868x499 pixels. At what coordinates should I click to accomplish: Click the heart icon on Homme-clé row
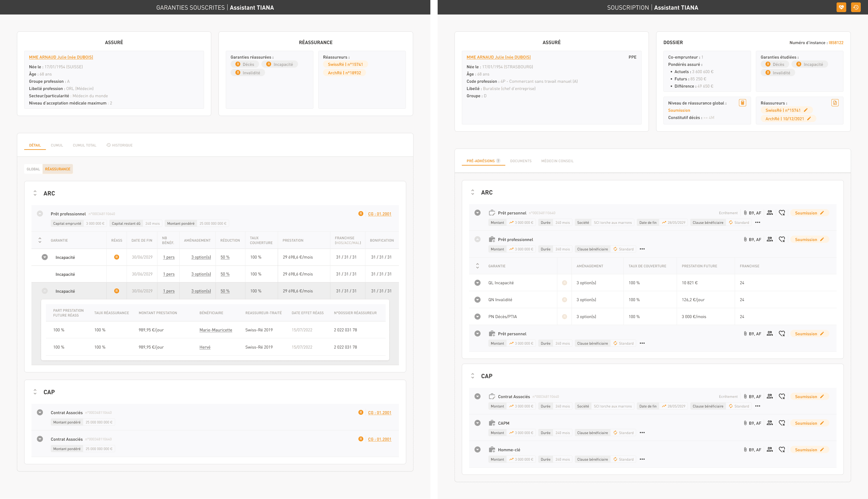[782, 450]
